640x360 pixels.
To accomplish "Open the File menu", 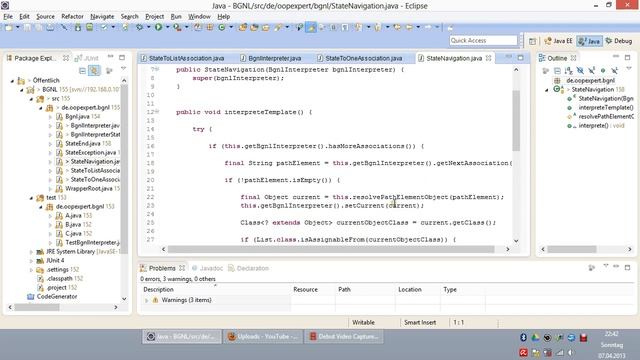I will pos(8,16).
